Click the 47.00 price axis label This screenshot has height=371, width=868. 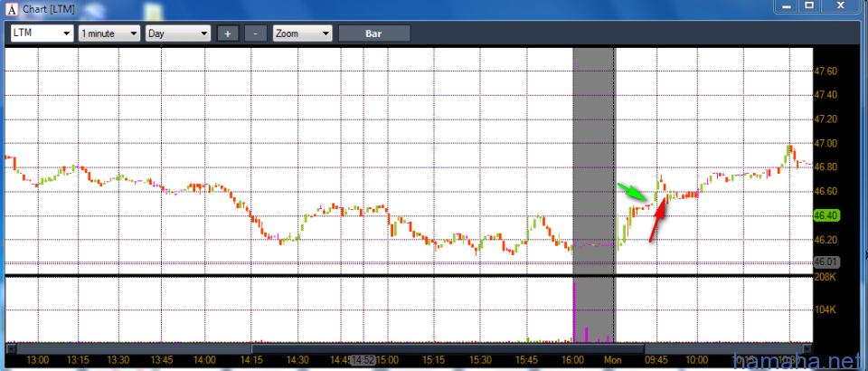point(826,143)
